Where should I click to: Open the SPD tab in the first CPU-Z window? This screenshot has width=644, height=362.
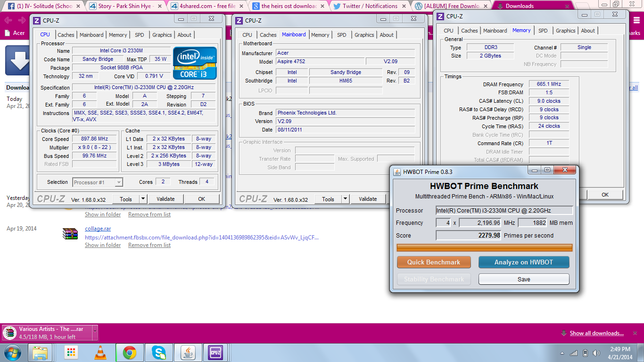140,35
